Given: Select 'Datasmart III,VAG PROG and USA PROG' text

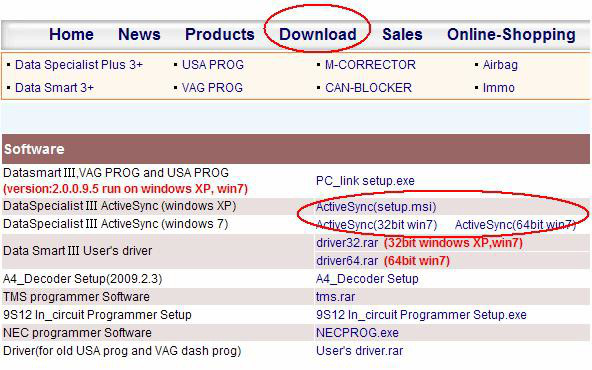Looking at the screenshot, I should 116,173.
